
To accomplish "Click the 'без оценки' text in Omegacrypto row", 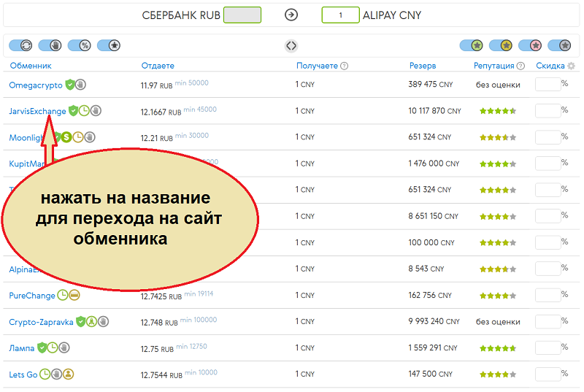I will tap(498, 85).
